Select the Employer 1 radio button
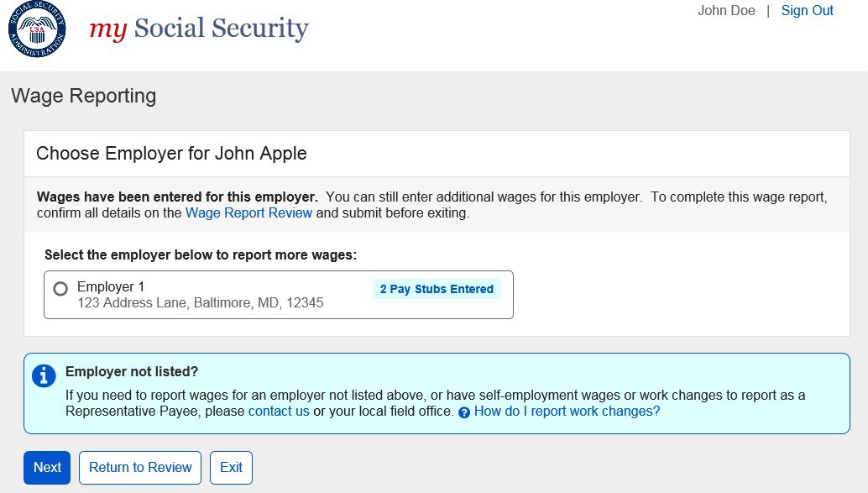 [x=60, y=289]
